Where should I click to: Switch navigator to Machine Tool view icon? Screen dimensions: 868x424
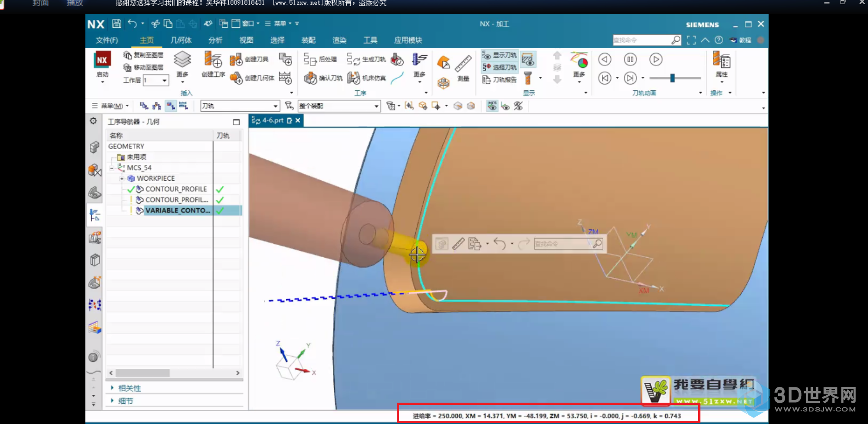pos(157,106)
